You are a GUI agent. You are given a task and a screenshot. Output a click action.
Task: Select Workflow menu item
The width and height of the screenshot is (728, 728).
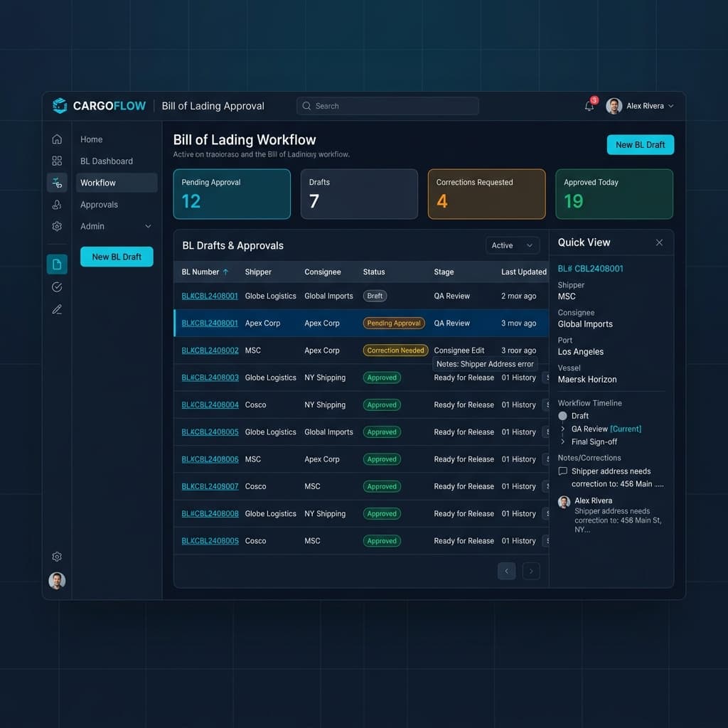(117, 183)
